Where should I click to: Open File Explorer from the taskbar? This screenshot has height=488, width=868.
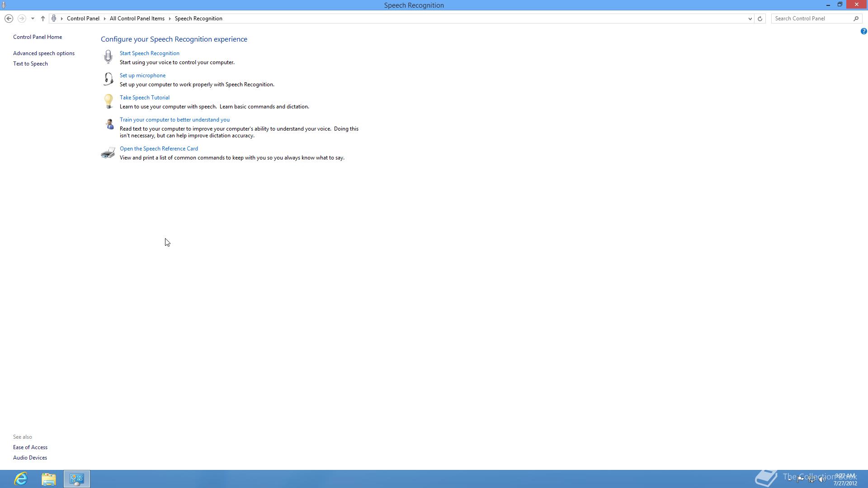pos(49,479)
